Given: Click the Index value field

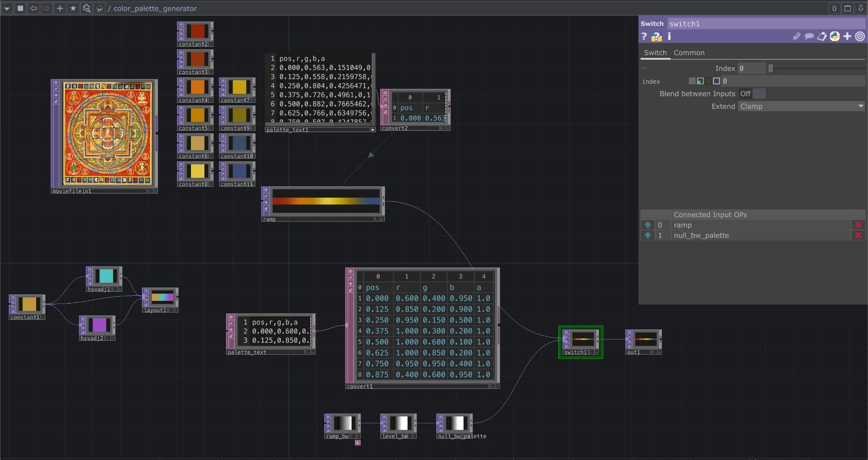Looking at the screenshot, I should [752, 68].
